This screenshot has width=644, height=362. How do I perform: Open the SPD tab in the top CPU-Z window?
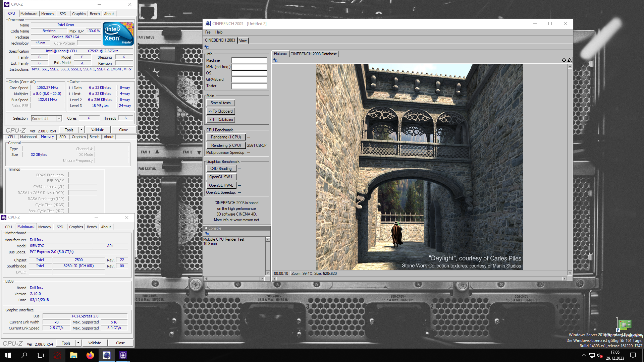(63, 14)
